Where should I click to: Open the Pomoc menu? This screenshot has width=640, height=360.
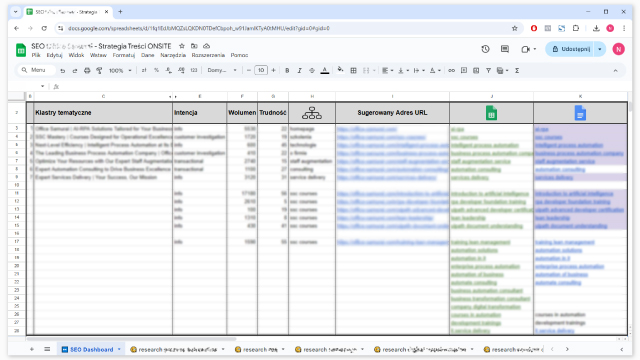[239, 55]
